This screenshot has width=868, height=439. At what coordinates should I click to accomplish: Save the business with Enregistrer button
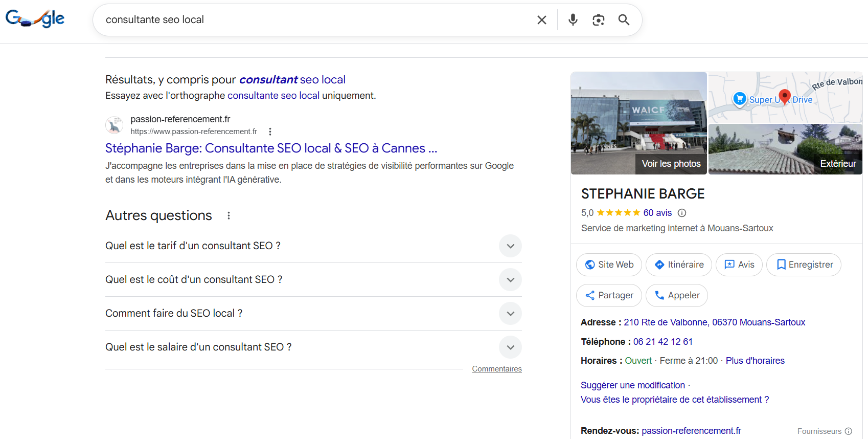pyautogui.click(x=804, y=265)
